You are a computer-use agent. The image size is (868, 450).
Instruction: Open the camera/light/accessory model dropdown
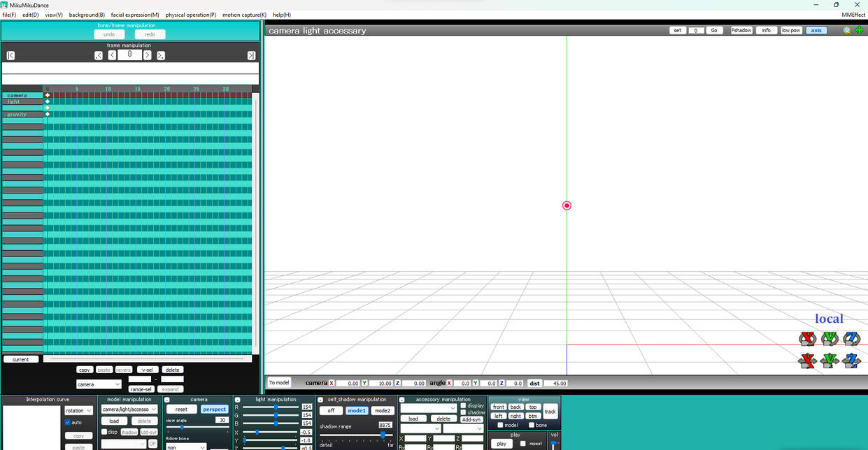click(129, 409)
